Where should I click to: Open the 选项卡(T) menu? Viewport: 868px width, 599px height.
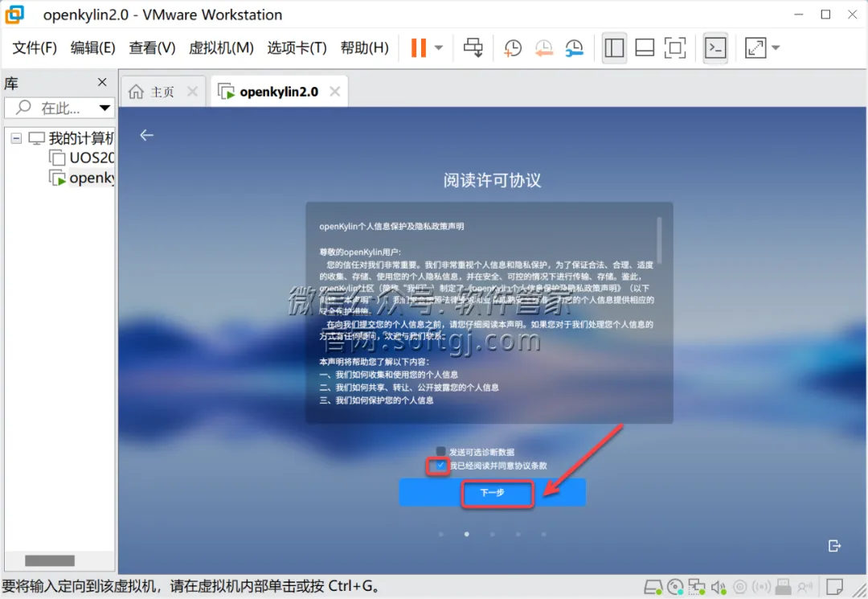point(297,48)
